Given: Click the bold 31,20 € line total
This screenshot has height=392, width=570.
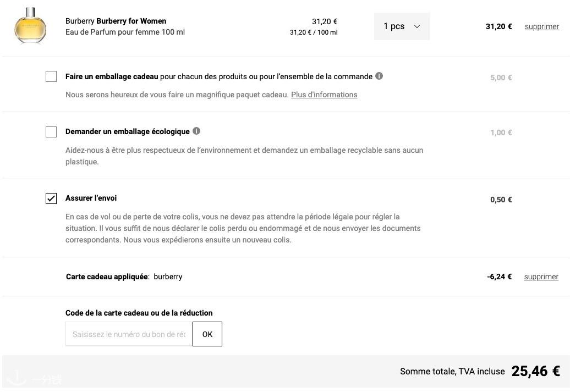Looking at the screenshot, I should (498, 26).
